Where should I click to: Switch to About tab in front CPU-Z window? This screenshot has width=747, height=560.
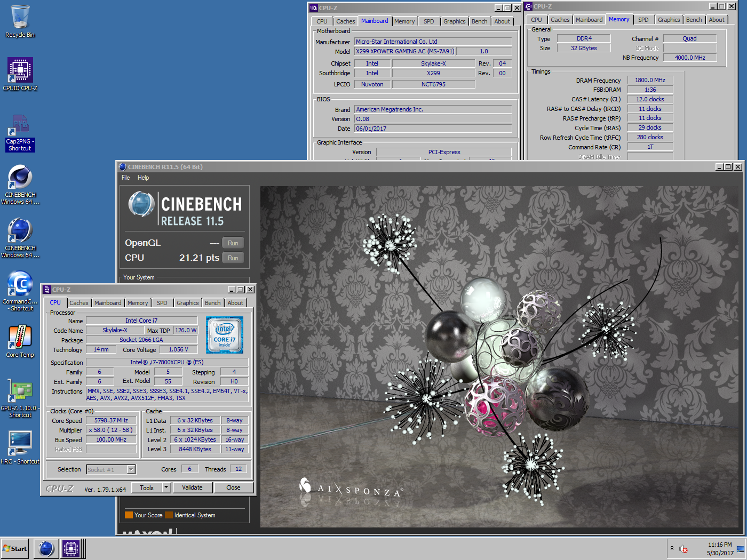click(x=235, y=303)
